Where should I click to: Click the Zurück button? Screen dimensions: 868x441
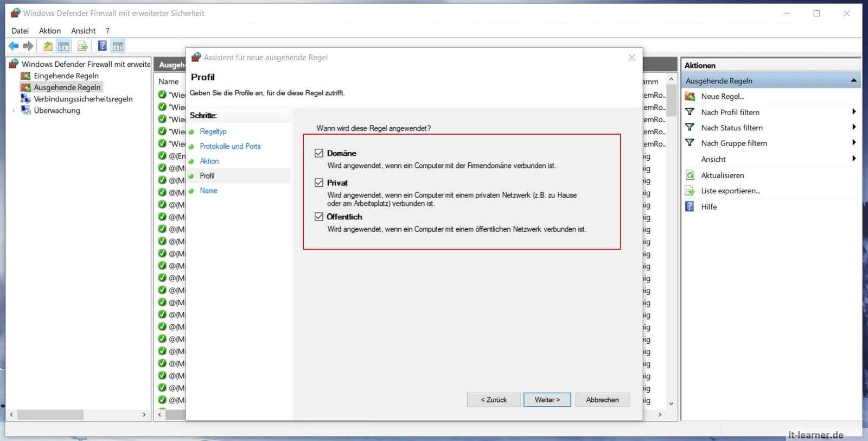[494, 400]
